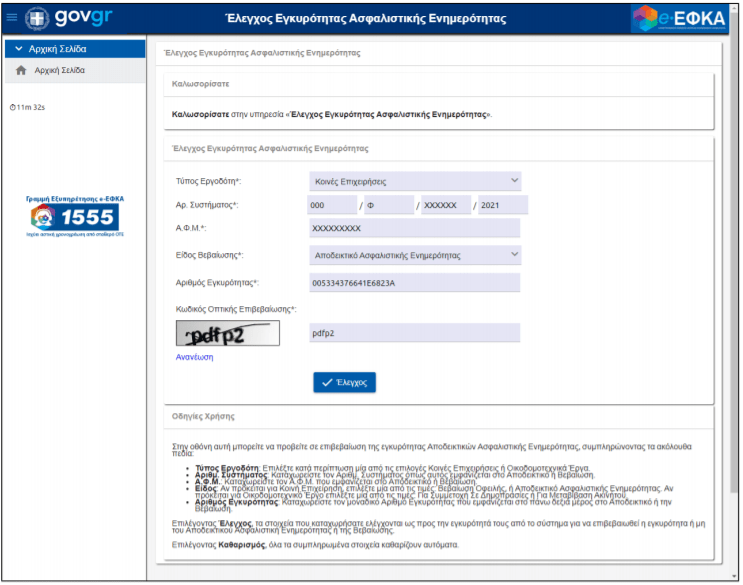743x585 pixels.
Task: Click the system number field showing 000
Action: coord(332,205)
